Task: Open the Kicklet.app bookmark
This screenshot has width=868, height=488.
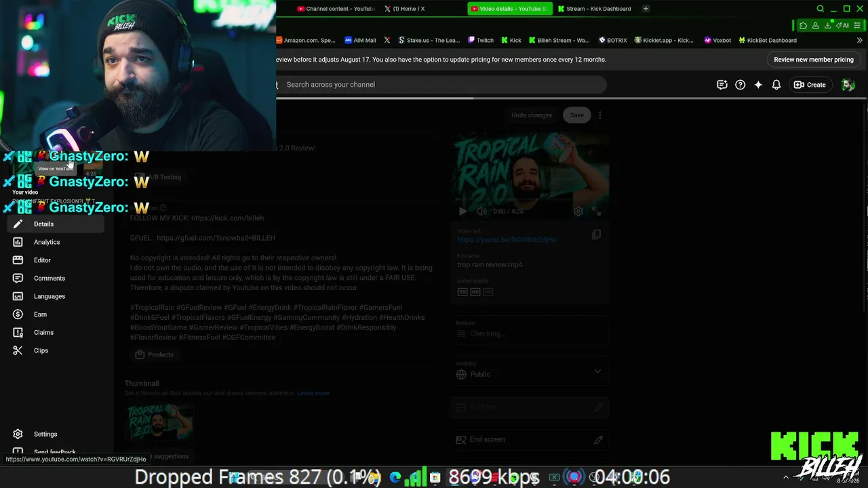Action: point(665,40)
